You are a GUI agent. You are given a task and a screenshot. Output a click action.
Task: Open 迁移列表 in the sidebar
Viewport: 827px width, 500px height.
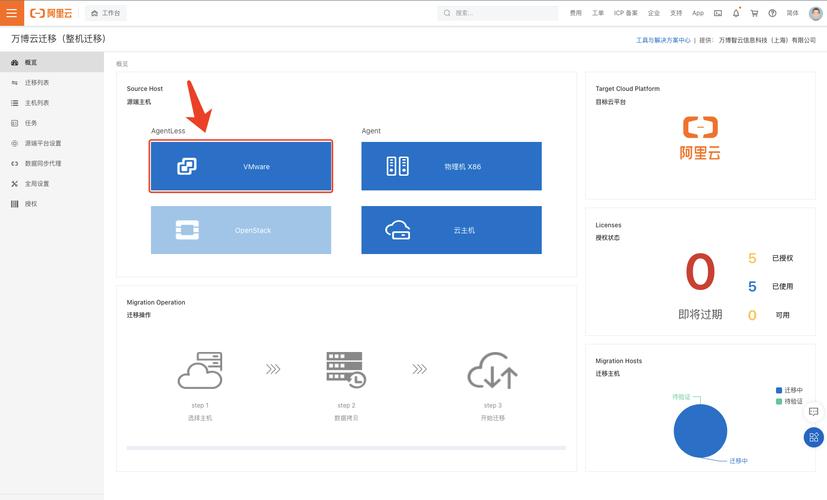[x=52, y=83]
